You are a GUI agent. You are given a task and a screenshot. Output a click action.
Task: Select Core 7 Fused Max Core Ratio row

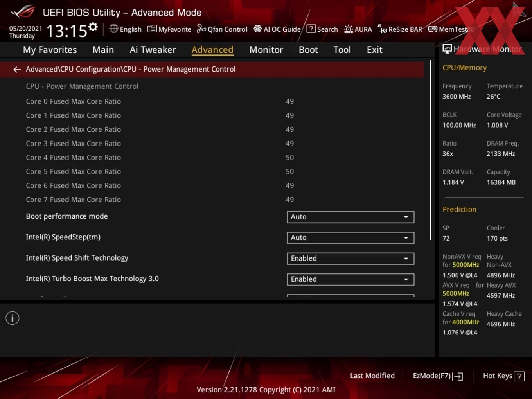[x=211, y=199]
